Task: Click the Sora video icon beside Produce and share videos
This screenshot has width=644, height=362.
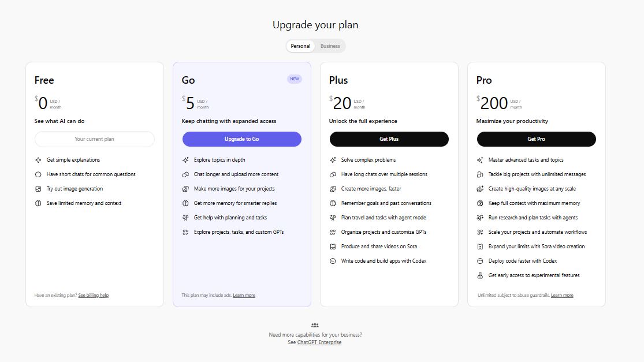Action: 333,246
